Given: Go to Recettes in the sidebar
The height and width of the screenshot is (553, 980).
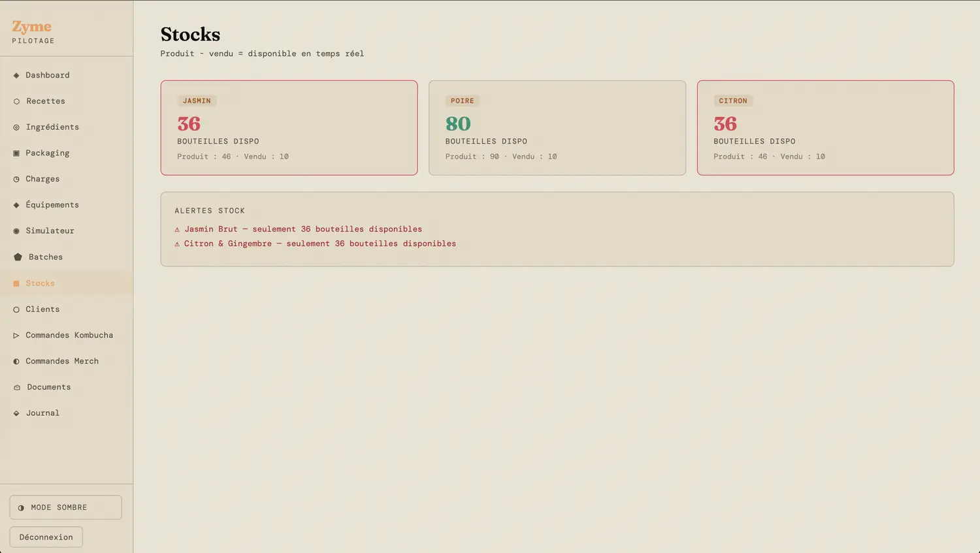Looking at the screenshot, I should 67,101.
